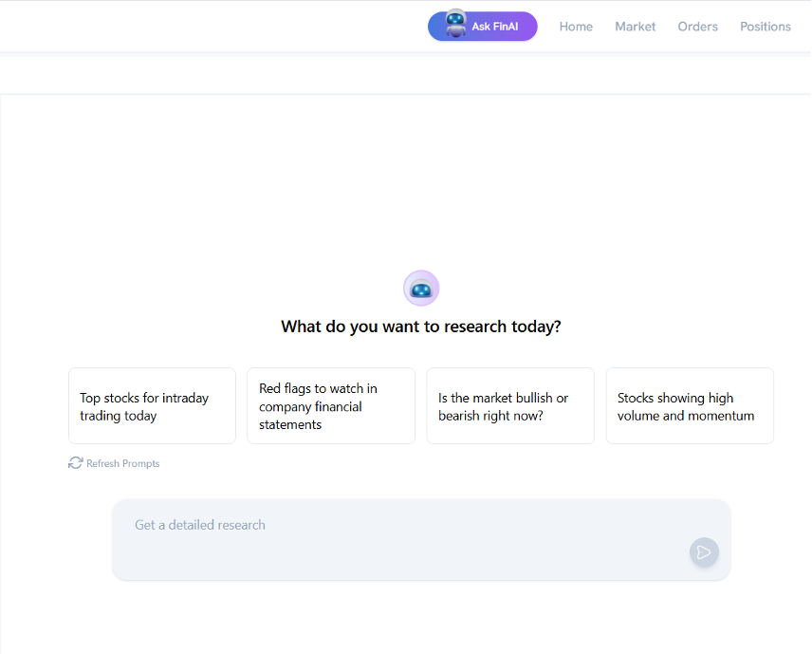
Task: Open the Ask FinAI assistant
Action: tap(495, 27)
